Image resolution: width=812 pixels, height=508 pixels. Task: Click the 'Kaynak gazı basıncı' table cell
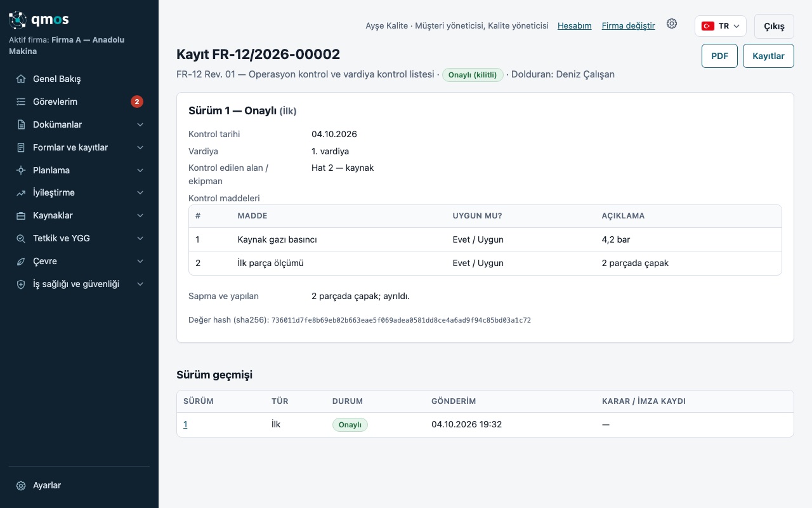pyautogui.click(x=339, y=240)
